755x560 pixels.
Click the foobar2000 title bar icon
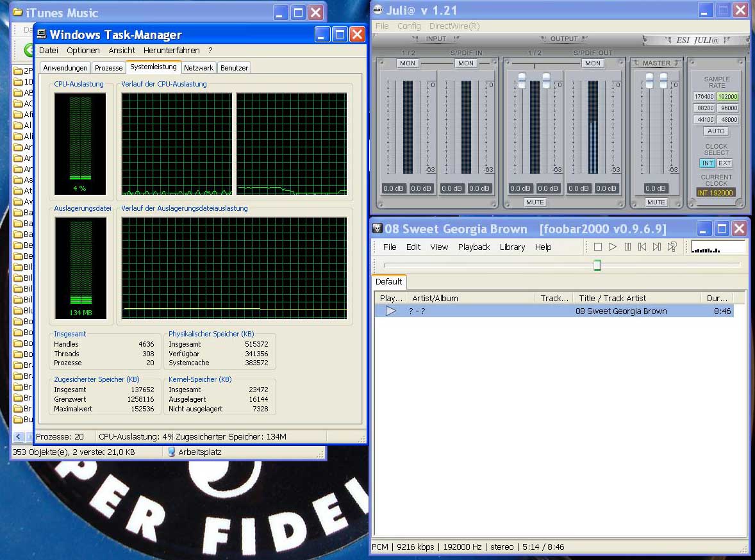point(378,229)
